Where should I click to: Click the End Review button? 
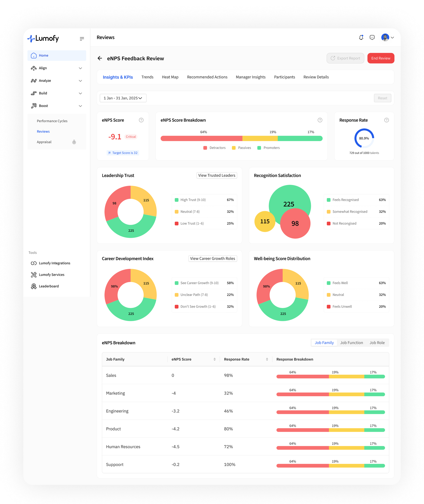pyautogui.click(x=381, y=58)
